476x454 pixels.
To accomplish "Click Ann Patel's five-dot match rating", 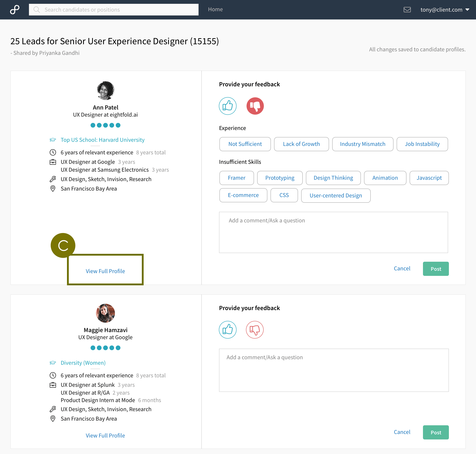I will point(105,125).
